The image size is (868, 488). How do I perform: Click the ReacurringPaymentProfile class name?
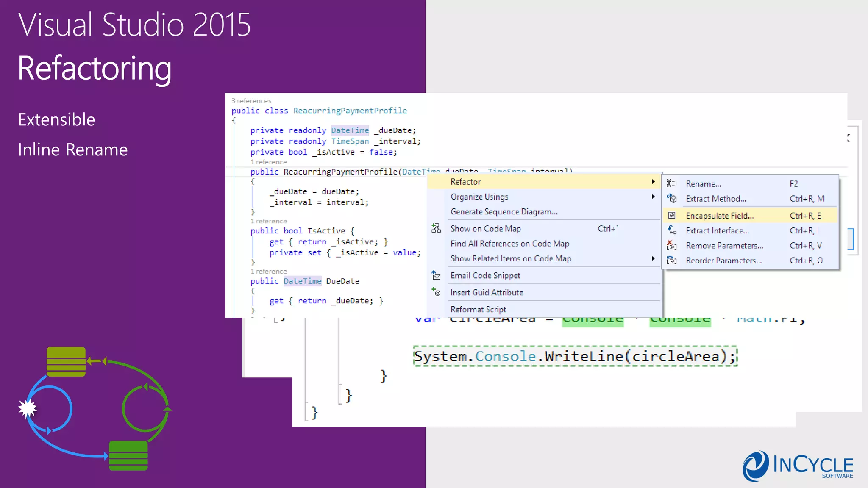click(x=350, y=111)
